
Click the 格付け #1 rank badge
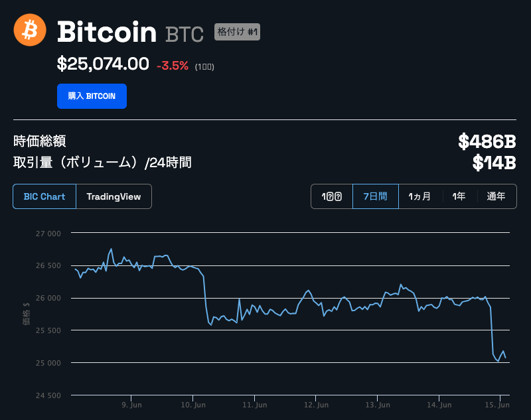(237, 32)
